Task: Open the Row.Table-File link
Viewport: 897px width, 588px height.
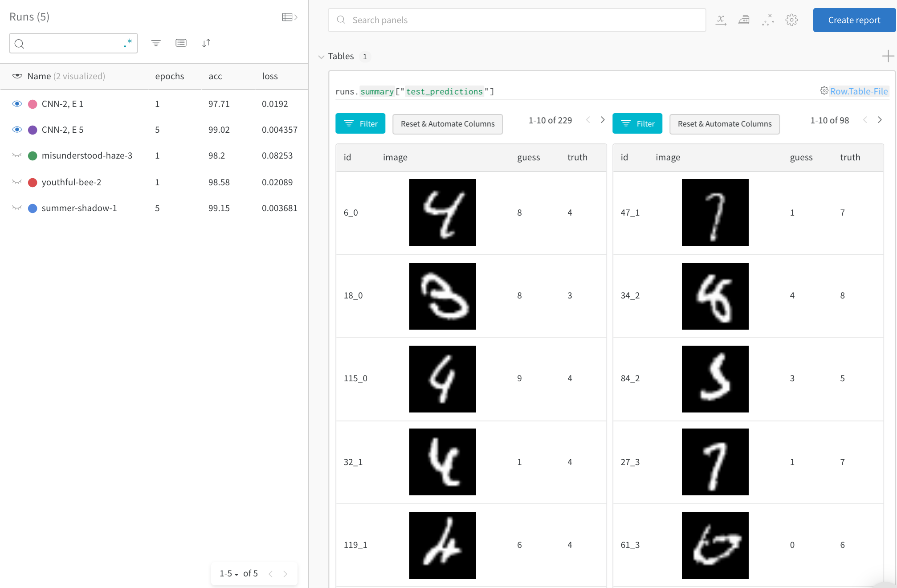Action: click(x=858, y=91)
